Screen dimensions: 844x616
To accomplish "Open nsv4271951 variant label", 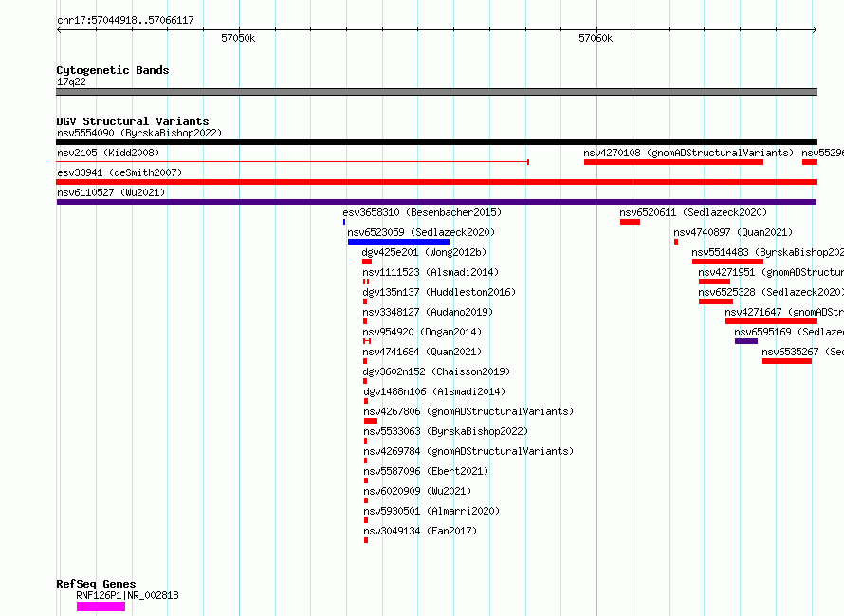I will (x=771, y=272).
